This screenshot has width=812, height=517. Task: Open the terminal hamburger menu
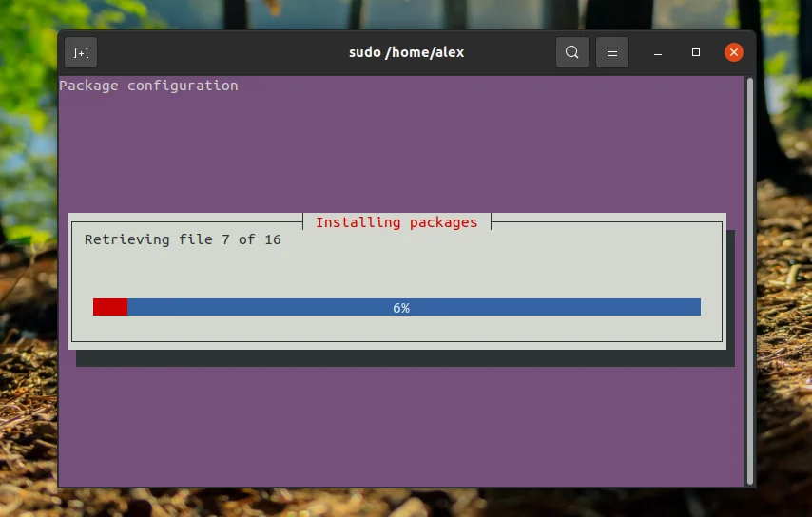(612, 52)
